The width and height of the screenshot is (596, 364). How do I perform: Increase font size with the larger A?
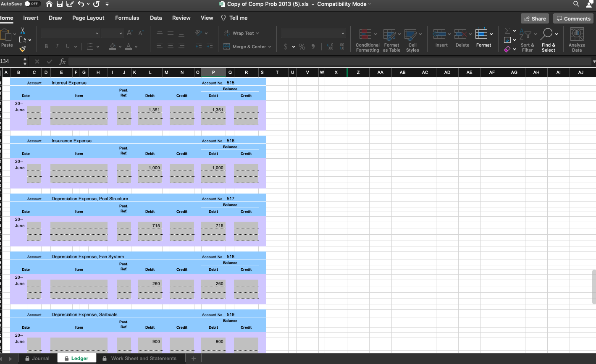130,33
